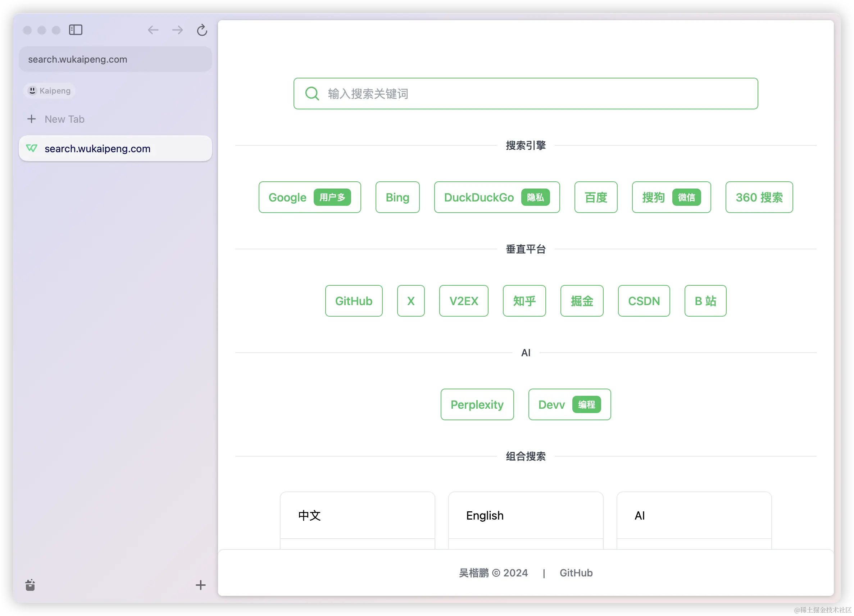Image resolution: width=854 pixels, height=616 pixels.
Task: Click the plus icon at the sidebar bottom right
Action: [201, 585]
